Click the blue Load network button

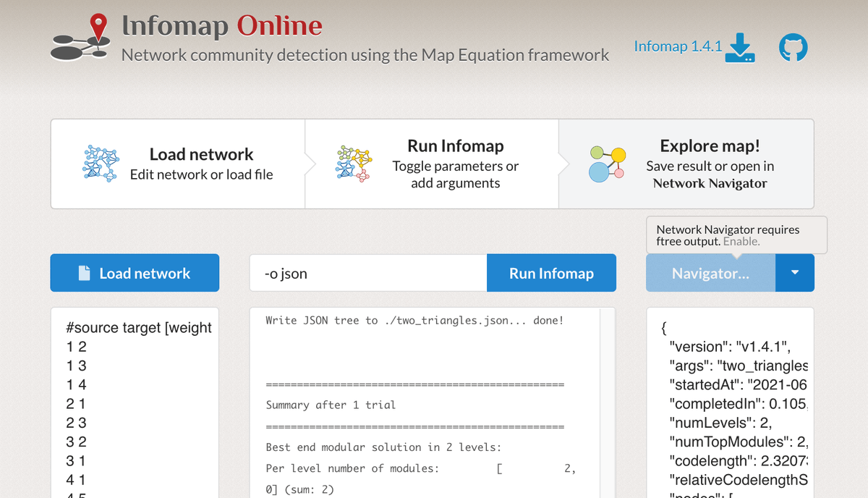tap(135, 273)
